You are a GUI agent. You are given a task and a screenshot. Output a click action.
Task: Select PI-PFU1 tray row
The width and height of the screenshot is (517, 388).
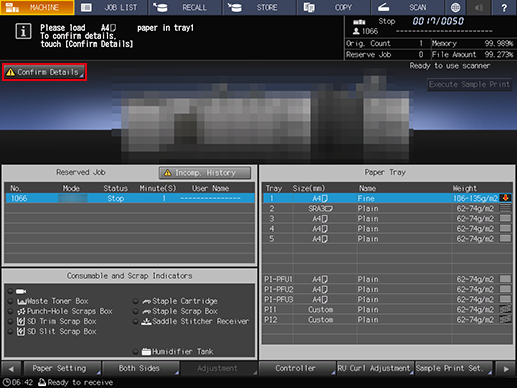click(388, 279)
